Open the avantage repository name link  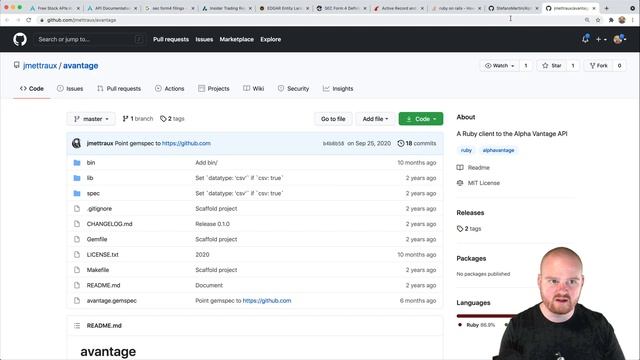pyautogui.click(x=80, y=66)
